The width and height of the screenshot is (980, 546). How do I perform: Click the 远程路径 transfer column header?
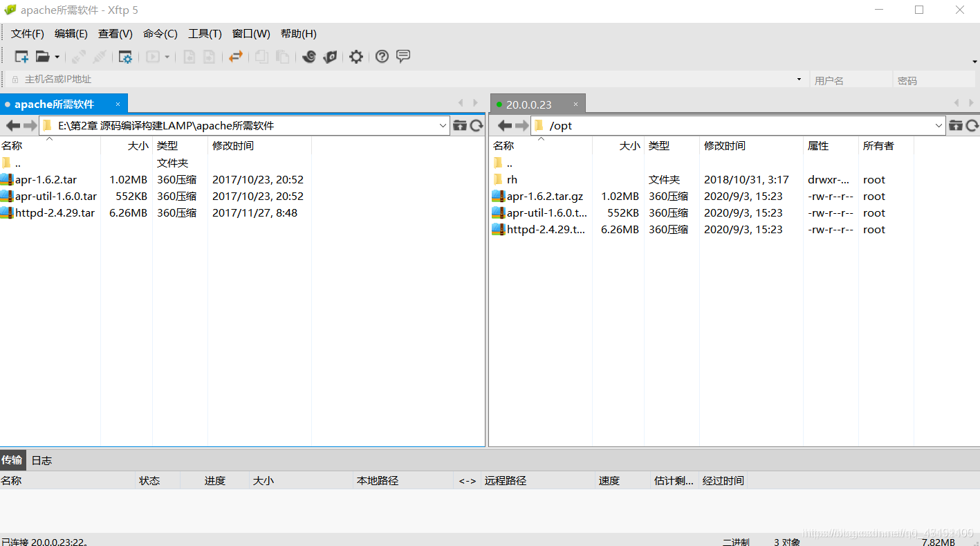(537, 480)
